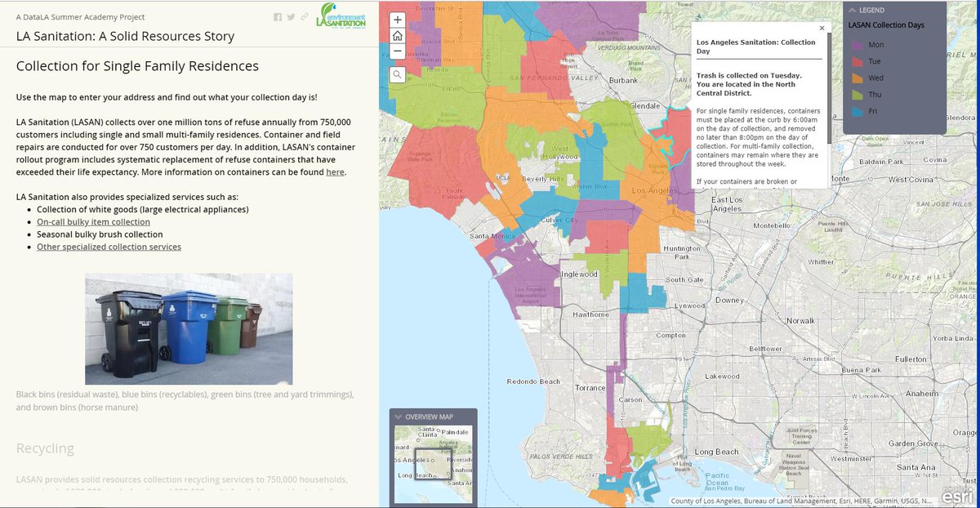This screenshot has height=508, width=980.
Task: Click the Lakewood map label
Action: (x=722, y=377)
